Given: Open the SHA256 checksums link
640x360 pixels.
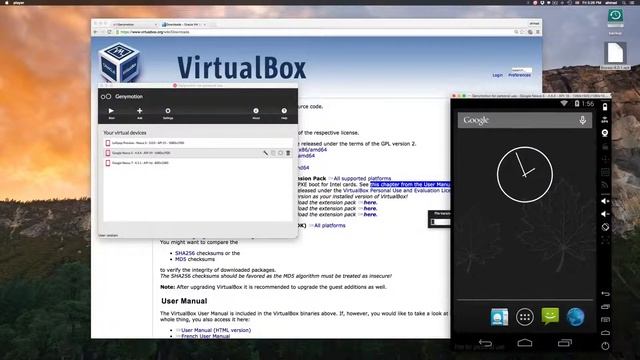Looking at the screenshot, I should point(185,253).
